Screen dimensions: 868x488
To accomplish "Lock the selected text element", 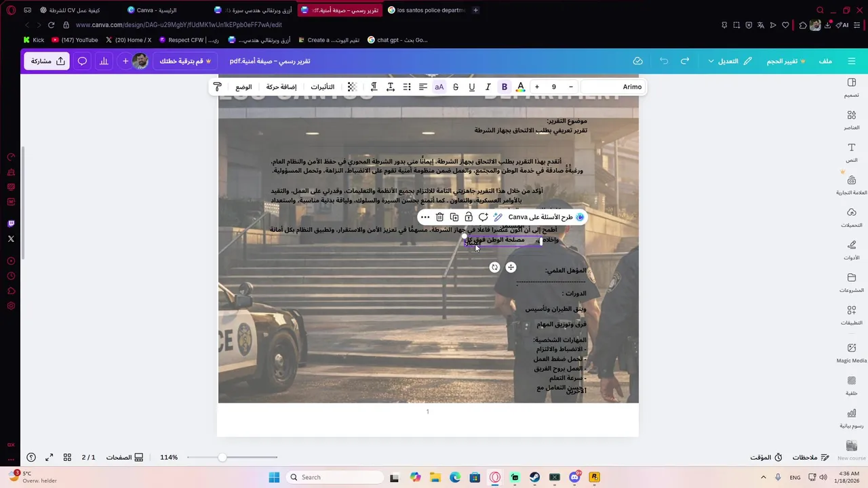I will (x=468, y=217).
